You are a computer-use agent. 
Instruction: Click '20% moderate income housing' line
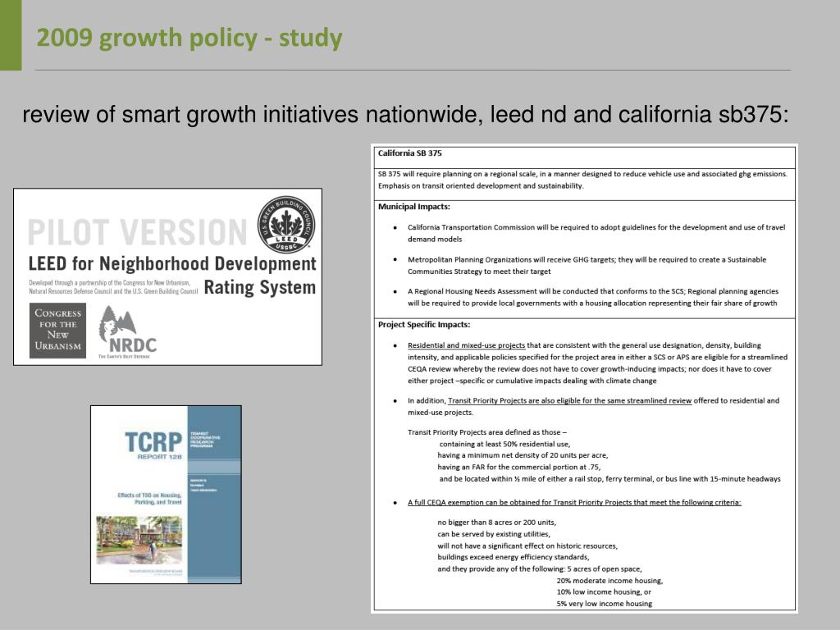(x=609, y=581)
